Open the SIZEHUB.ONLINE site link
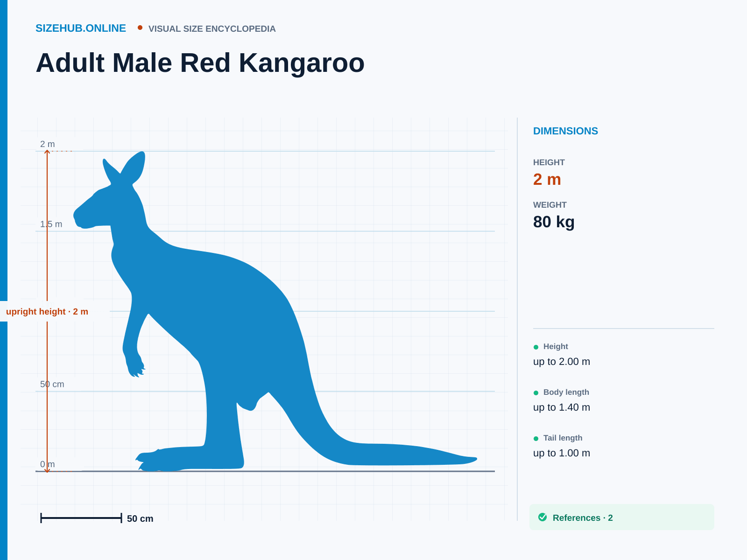This screenshot has width=747, height=560. (81, 28)
